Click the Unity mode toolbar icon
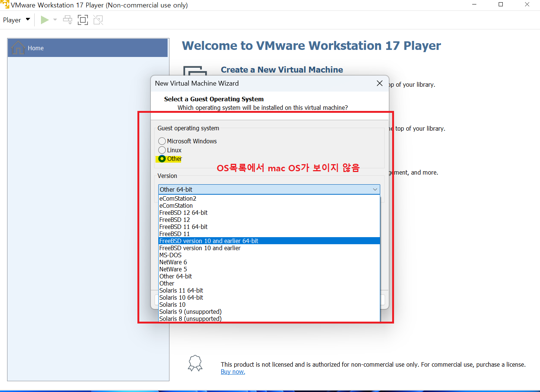Screen dimensions: 540x392 98,20
